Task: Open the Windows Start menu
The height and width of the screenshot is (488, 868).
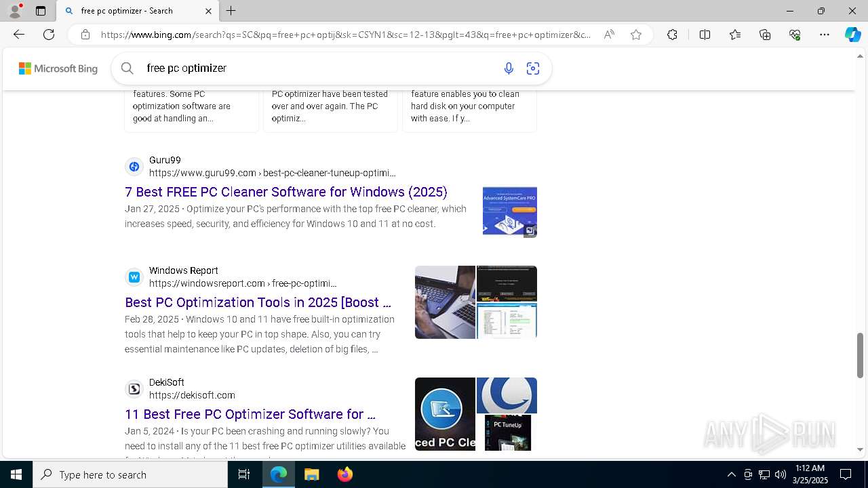Action: (x=16, y=474)
